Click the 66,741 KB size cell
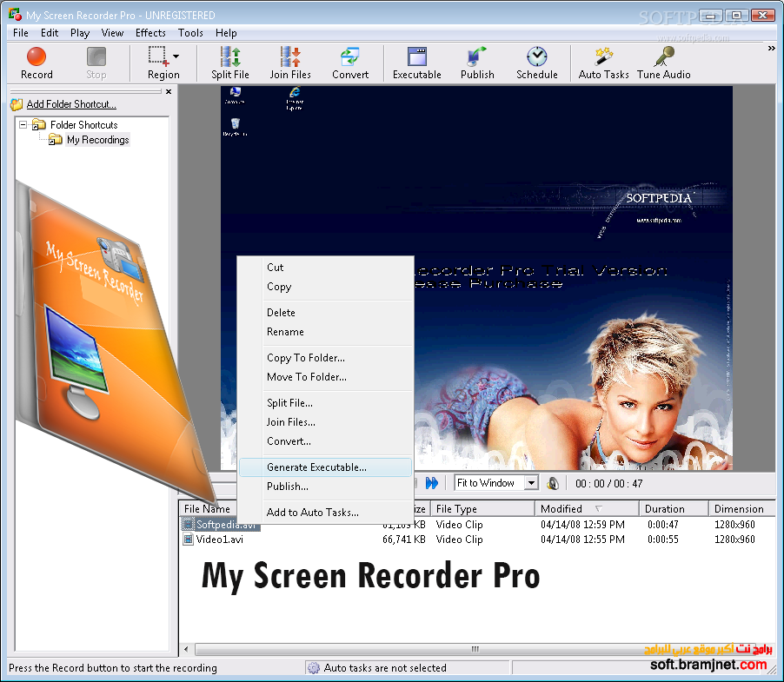The height and width of the screenshot is (682, 784). coord(403,540)
